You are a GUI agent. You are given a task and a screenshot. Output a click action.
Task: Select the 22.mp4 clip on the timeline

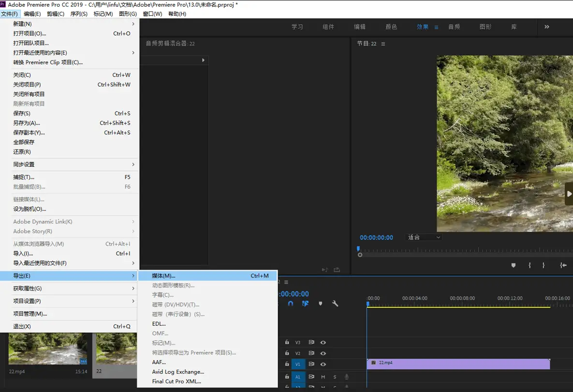click(458, 364)
